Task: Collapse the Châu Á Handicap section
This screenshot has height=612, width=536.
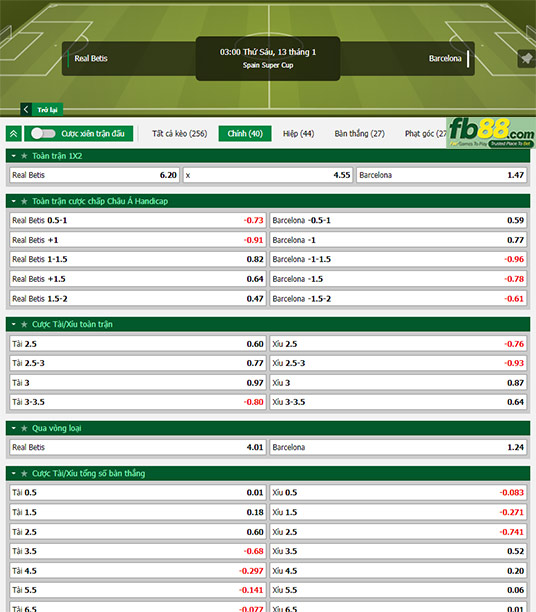Action: pos(14,201)
